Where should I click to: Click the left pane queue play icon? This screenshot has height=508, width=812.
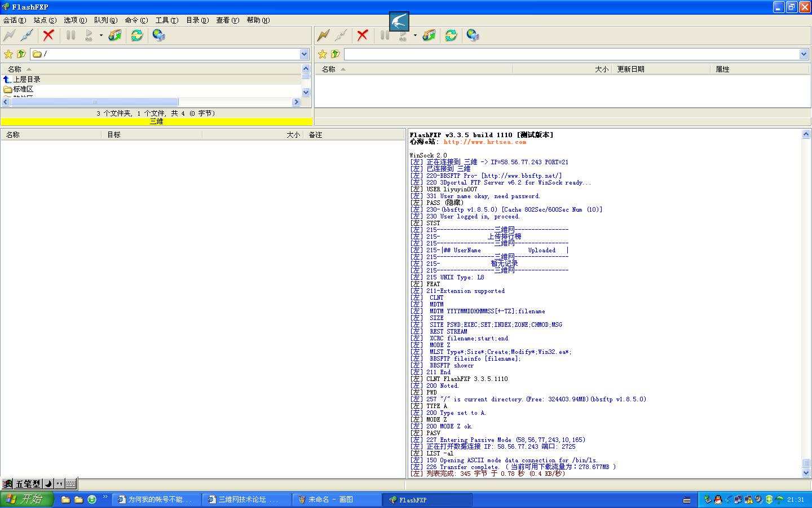click(x=89, y=36)
